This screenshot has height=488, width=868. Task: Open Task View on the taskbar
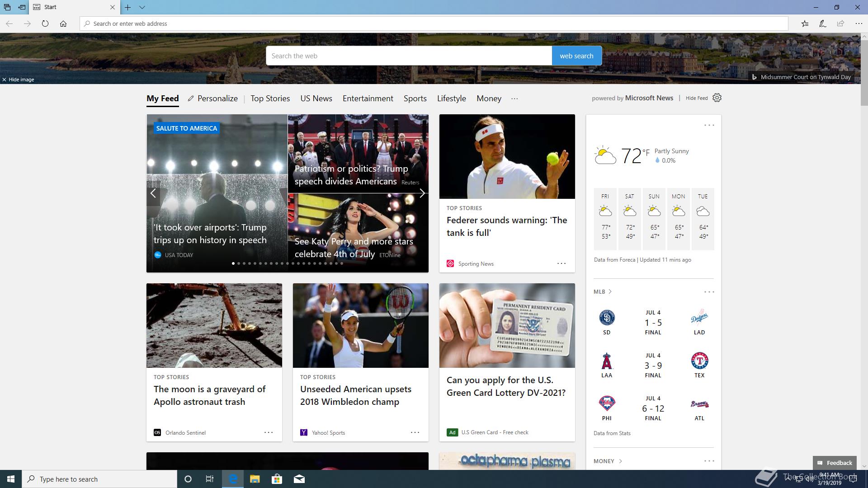(x=210, y=479)
